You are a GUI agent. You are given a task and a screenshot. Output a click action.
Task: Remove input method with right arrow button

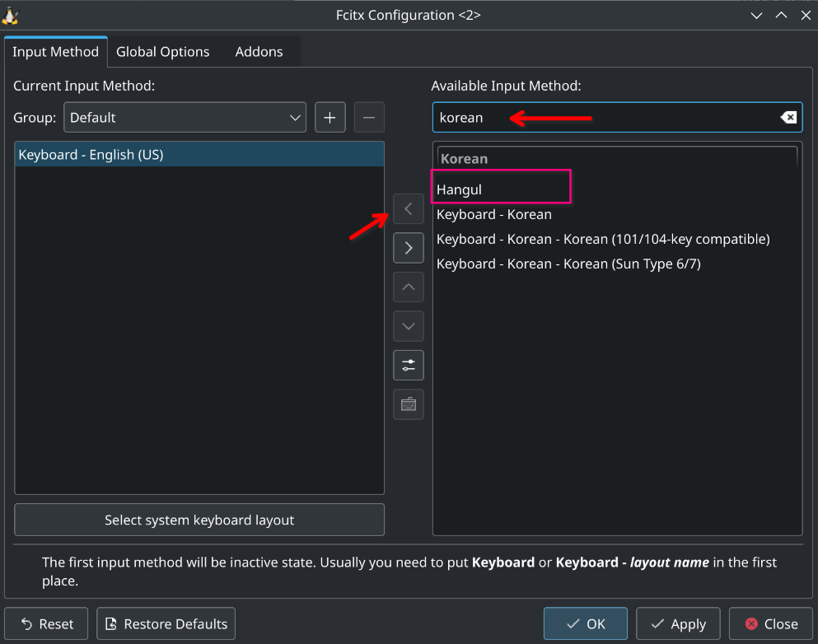point(409,248)
